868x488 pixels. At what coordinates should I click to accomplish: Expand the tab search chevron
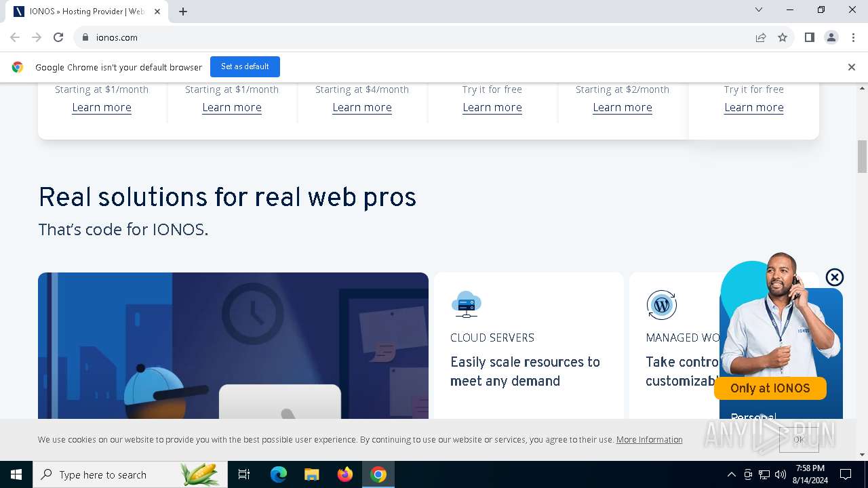pyautogui.click(x=759, y=9)
